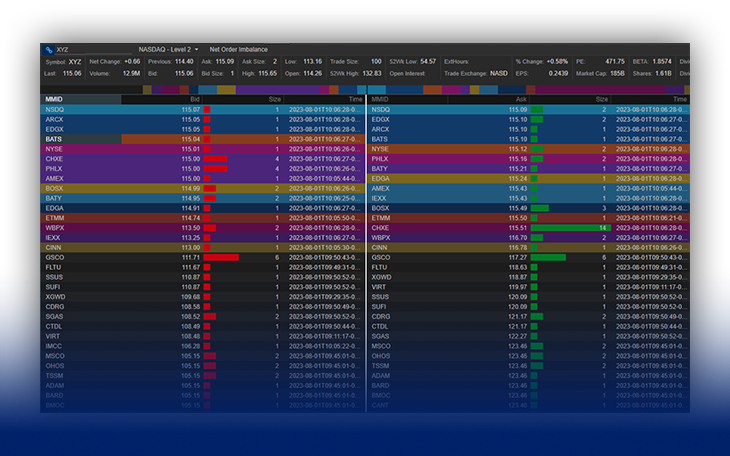Click the red size bar on CHXE bid row
Viewport: 730px width, 456px height.
point(215,159)
